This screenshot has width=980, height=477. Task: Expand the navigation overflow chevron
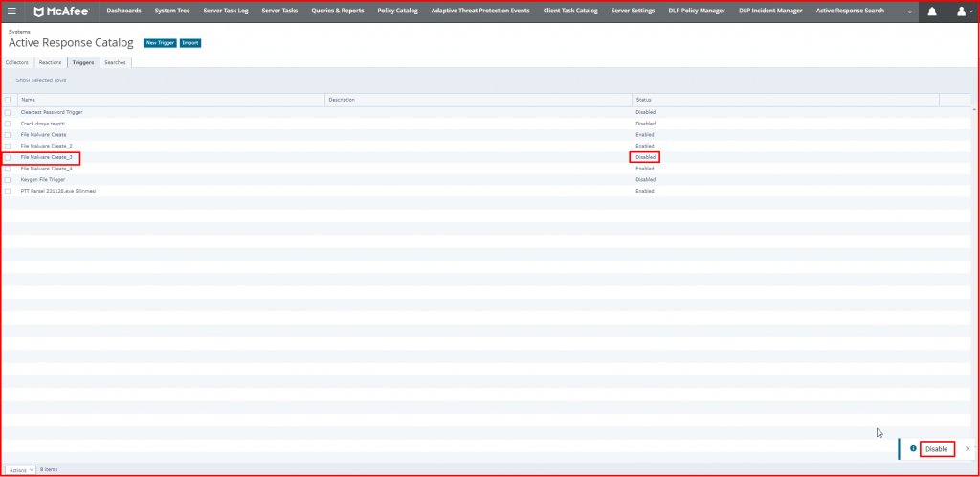[x=909, y=11]
